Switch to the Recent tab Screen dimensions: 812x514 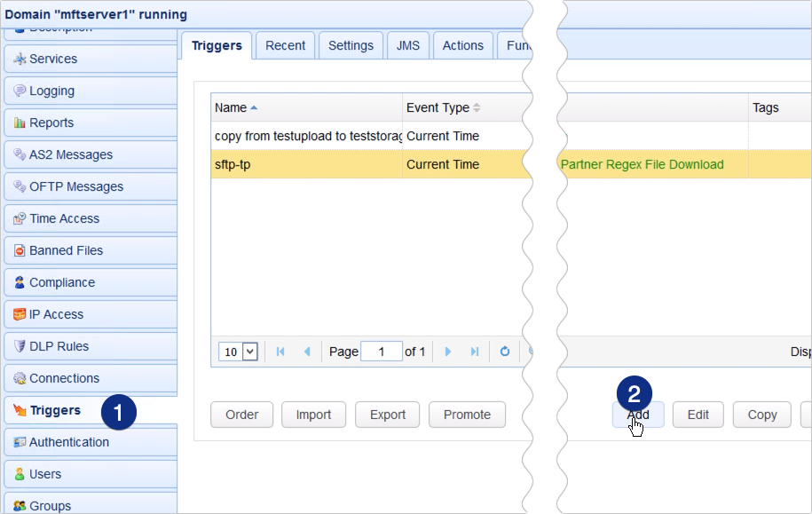(x=285, y=45)
